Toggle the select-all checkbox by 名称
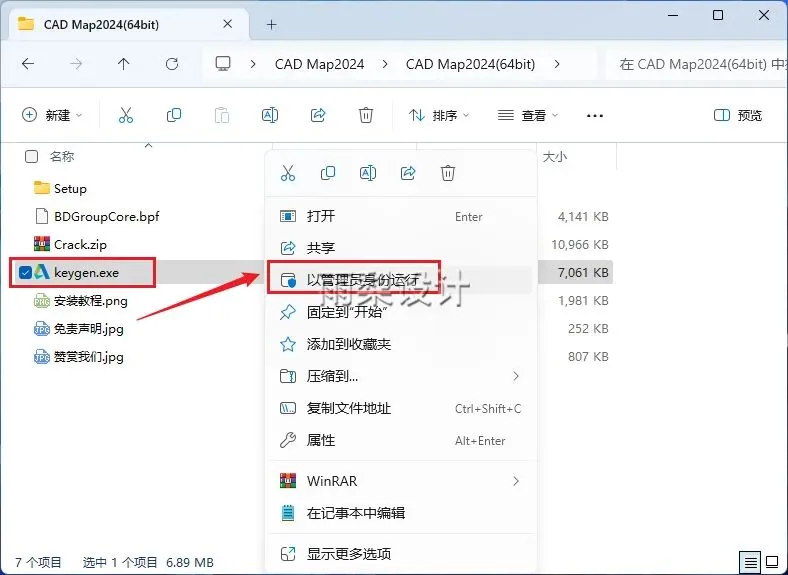This screenshot has height=575, width=788. 31,157
